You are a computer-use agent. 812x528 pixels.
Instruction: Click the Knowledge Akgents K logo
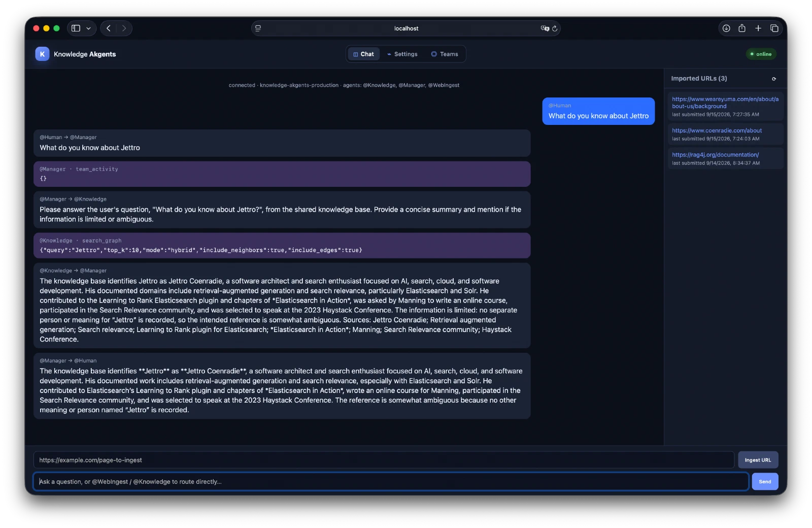(42, 54)
